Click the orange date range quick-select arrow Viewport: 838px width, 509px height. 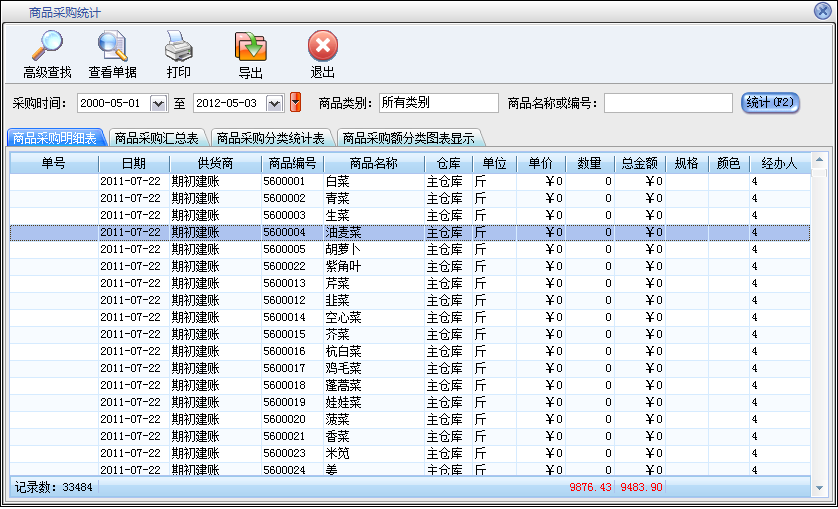295,102
